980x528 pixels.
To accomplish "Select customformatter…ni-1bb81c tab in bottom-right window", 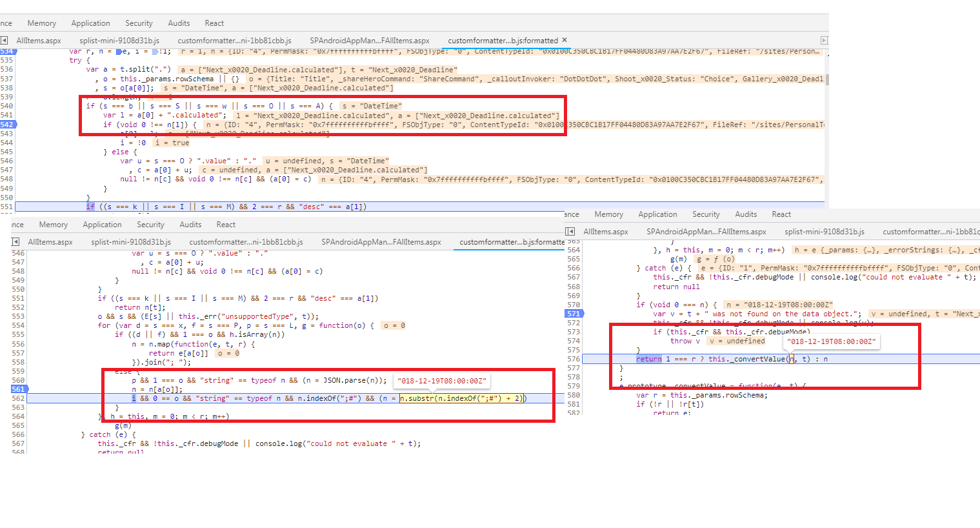I will (931, 231).
